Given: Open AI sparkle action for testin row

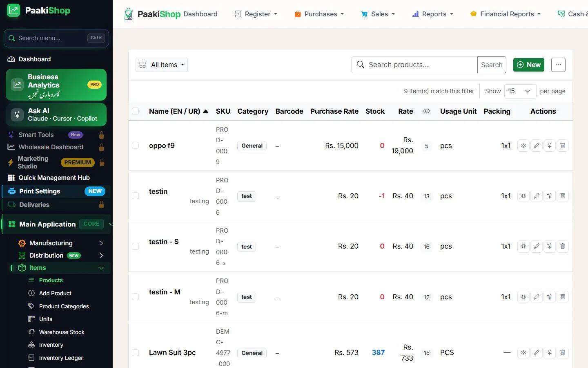Looking at the screenshot, I should click(550, 196).
